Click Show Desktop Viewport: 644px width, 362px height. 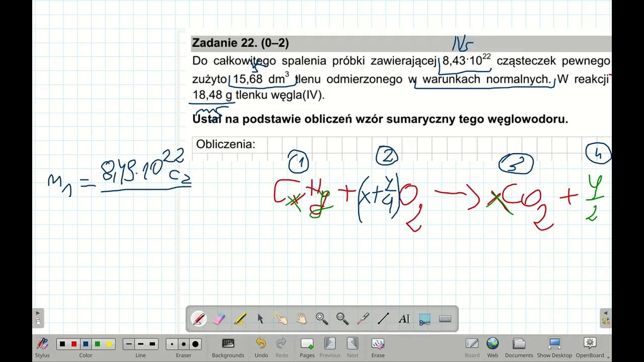tap(554, 347)
